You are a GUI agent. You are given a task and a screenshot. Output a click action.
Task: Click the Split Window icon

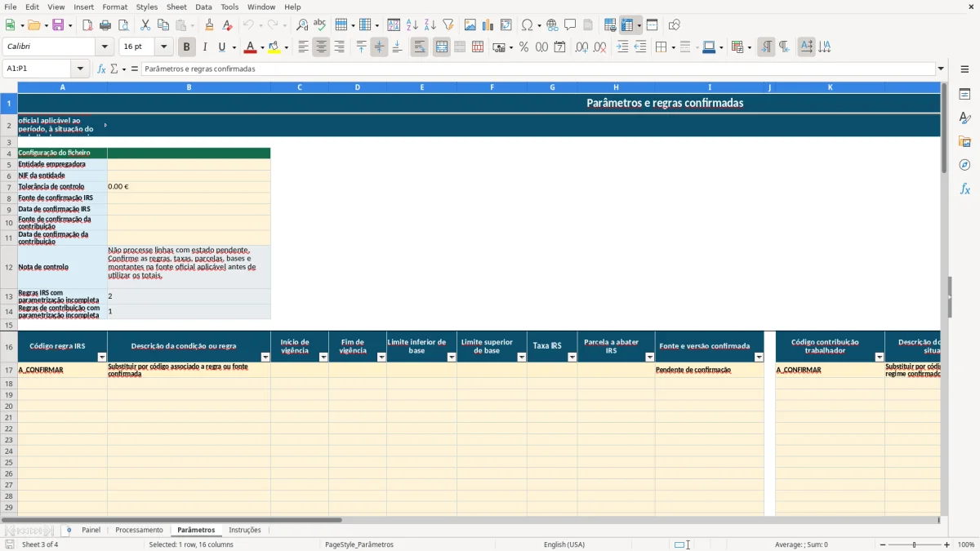pos(653,25)
